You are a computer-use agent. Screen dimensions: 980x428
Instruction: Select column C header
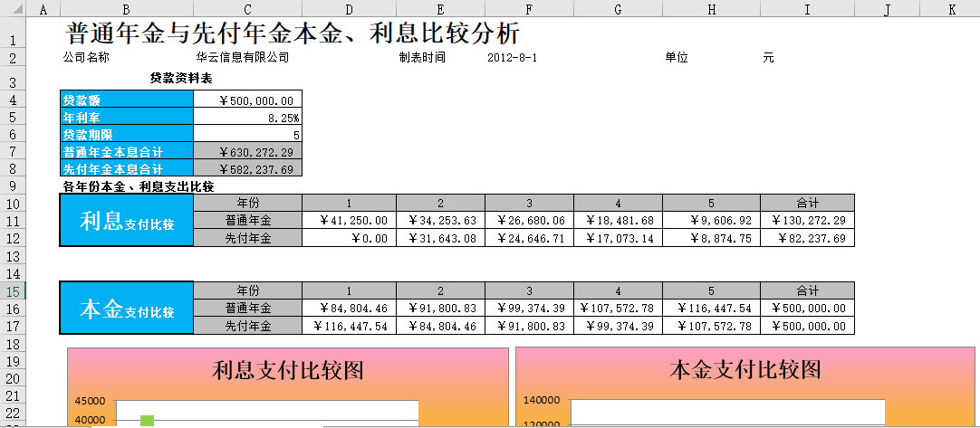pyautogui.click(x=247, y=9)
